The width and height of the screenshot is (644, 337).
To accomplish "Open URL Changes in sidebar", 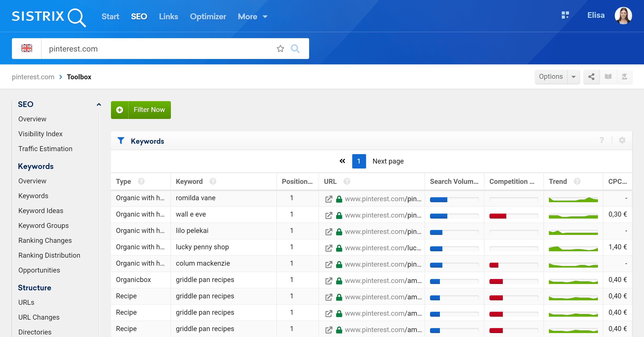I will [39, 317].
